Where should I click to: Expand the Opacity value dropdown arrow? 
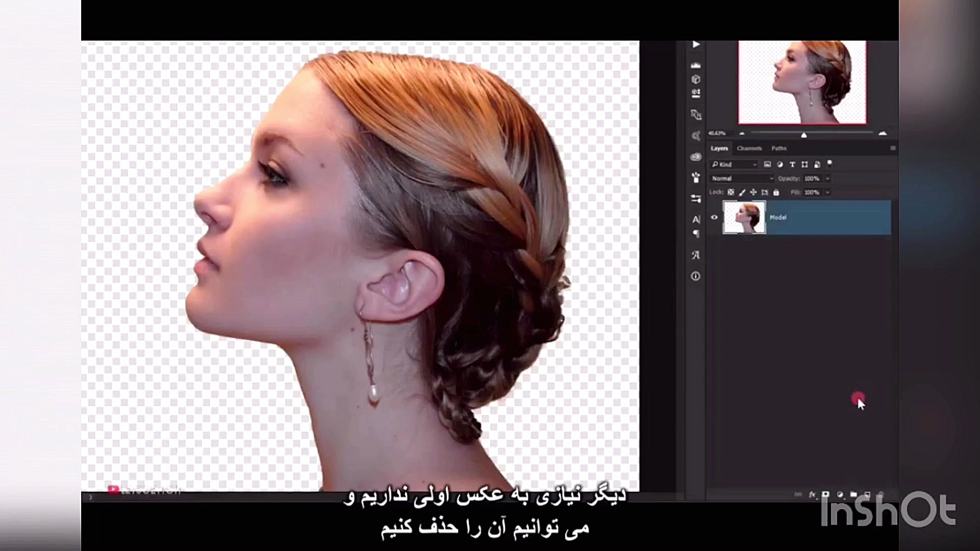pos(827,179)
